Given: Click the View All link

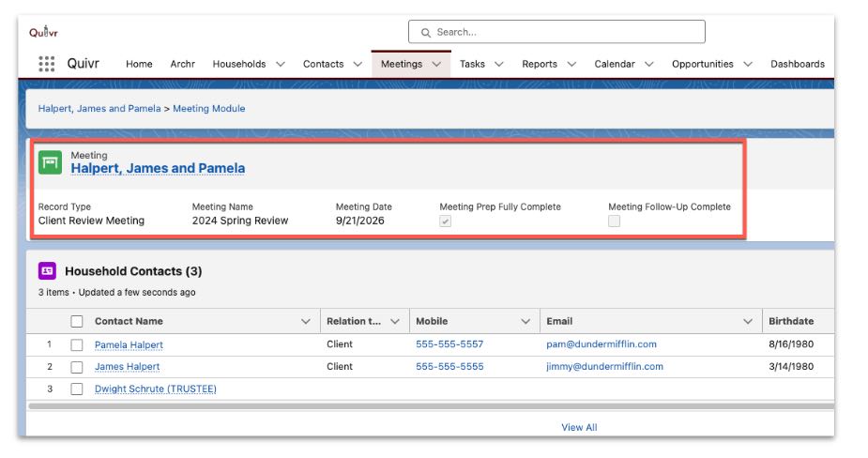Looking at the screenshot, I should pyautogui.click(x=579, y=427).
